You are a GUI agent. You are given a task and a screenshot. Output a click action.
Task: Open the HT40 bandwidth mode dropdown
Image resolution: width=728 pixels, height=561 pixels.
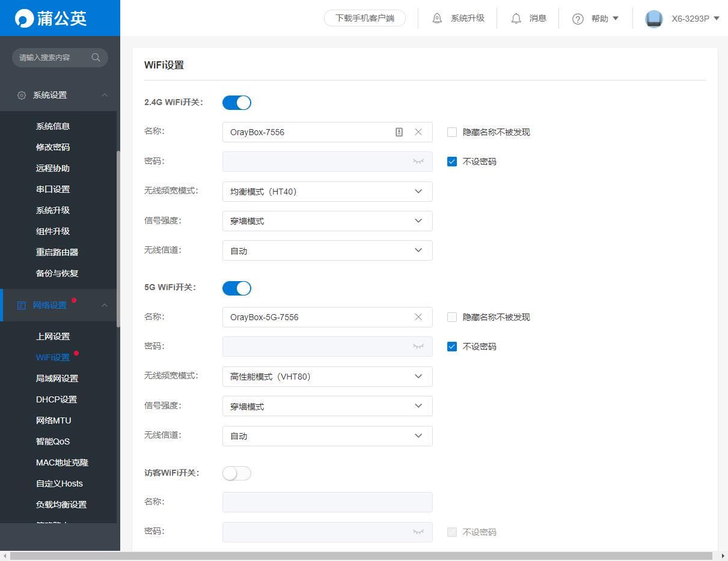pos(327,192)
